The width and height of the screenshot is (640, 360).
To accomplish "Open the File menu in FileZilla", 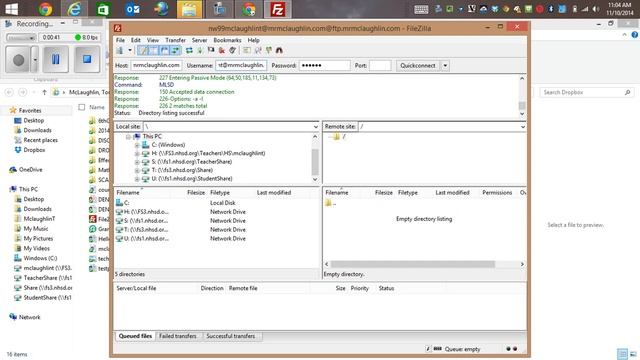I will 120,40.
